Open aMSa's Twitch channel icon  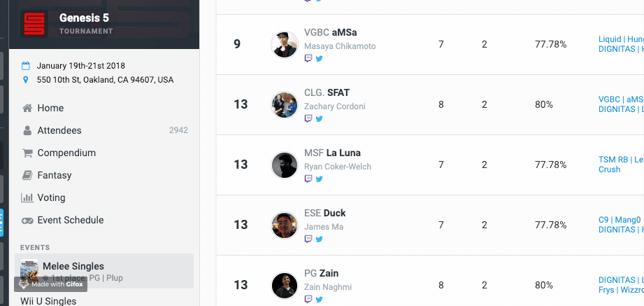308,58
